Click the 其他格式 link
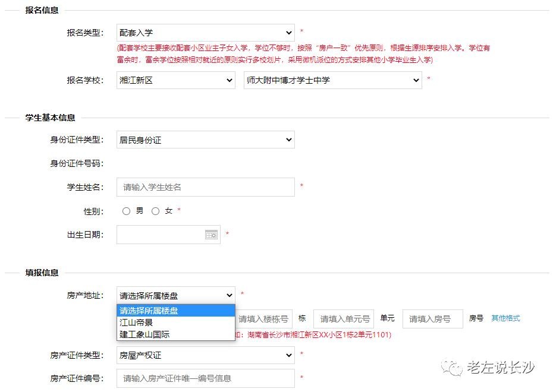 point(505,318)
